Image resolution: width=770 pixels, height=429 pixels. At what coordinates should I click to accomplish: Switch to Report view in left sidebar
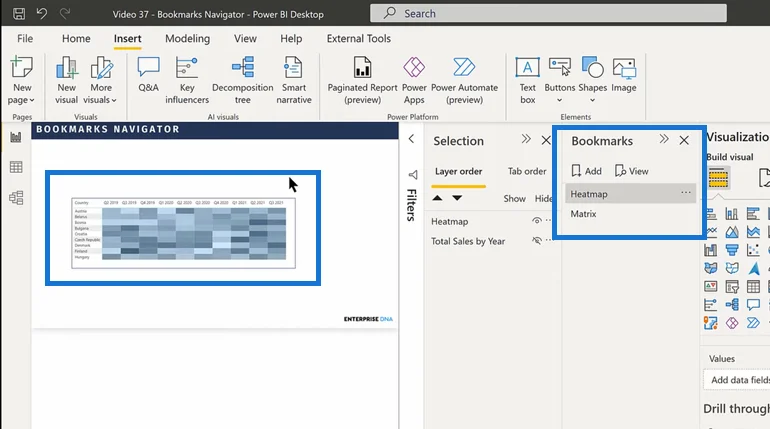tap(16, 137)
